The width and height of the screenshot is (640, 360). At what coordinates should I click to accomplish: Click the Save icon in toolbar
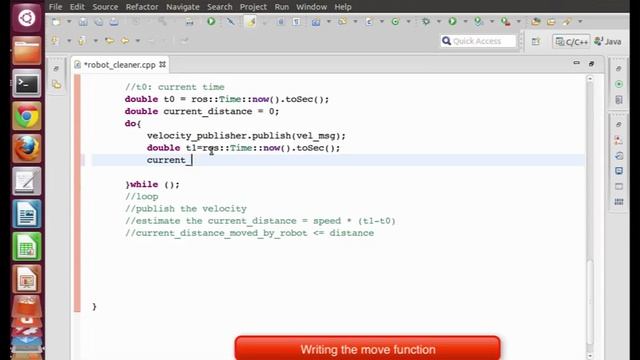tap(83, 22)
